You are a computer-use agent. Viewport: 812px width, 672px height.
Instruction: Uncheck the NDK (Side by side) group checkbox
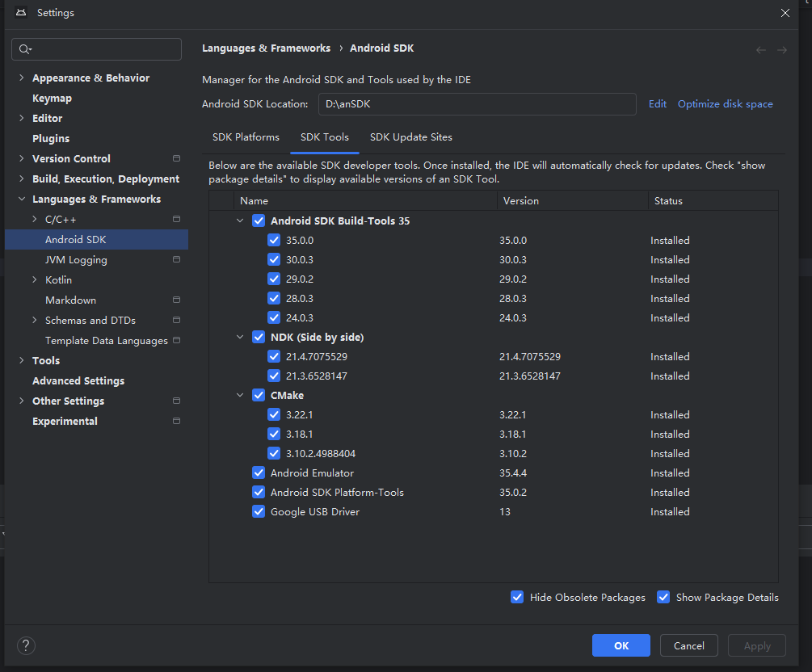259,337
